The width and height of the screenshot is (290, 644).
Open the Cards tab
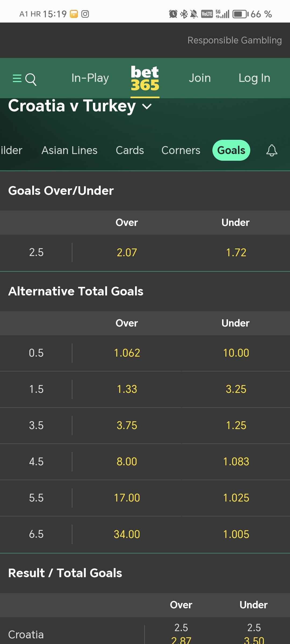pyautogui.click(x=130, y=150)
